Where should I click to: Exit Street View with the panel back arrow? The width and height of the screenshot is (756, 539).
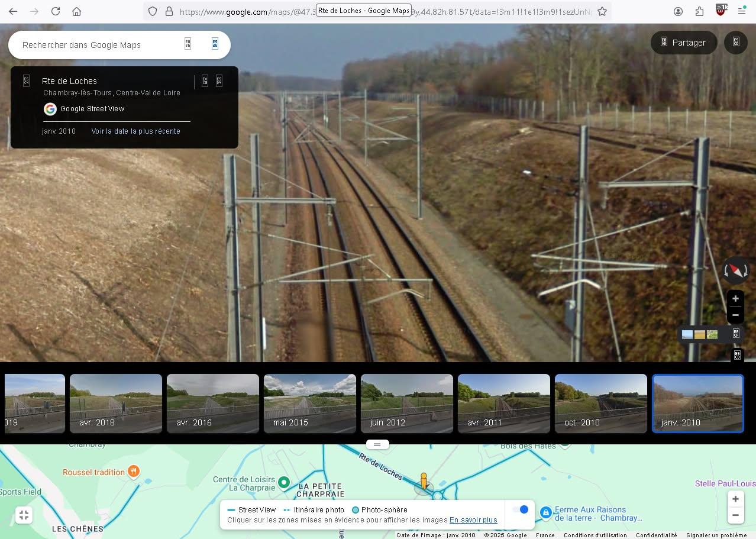coord(26,81)
